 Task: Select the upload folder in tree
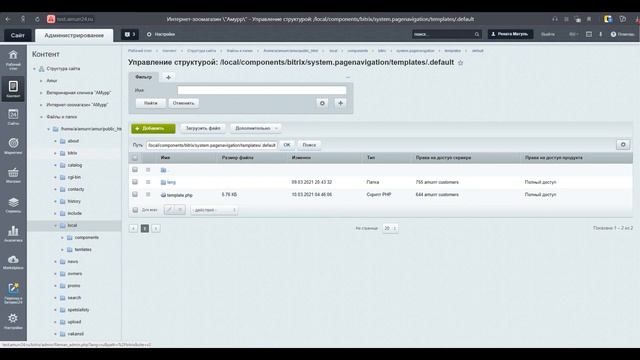74,322
